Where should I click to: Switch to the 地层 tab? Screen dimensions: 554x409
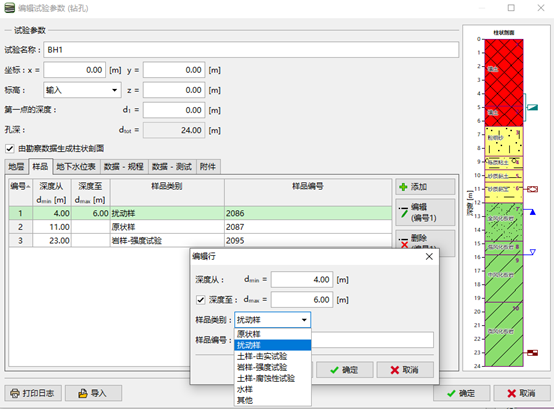pos(16,167)
